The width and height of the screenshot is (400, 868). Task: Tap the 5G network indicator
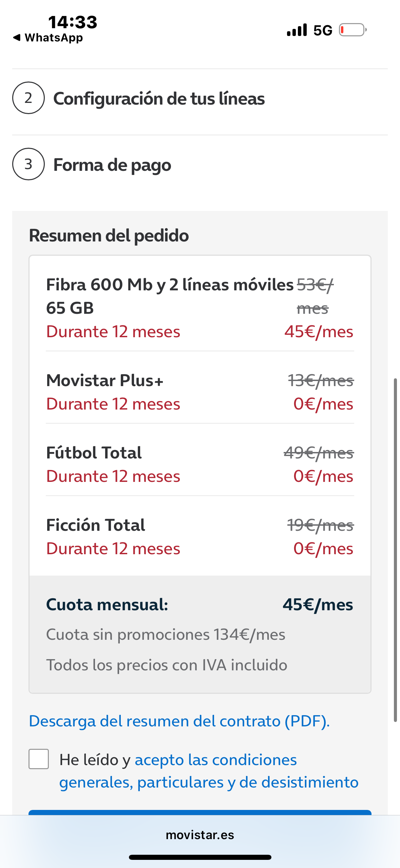pos(323,31)
